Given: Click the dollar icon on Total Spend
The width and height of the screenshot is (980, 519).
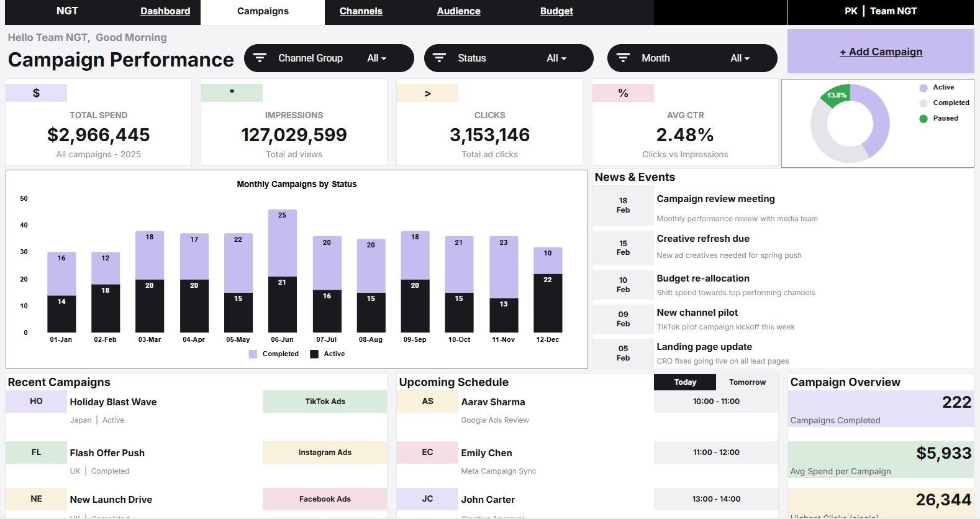Looking at the screenshot, I should (36, 93).
